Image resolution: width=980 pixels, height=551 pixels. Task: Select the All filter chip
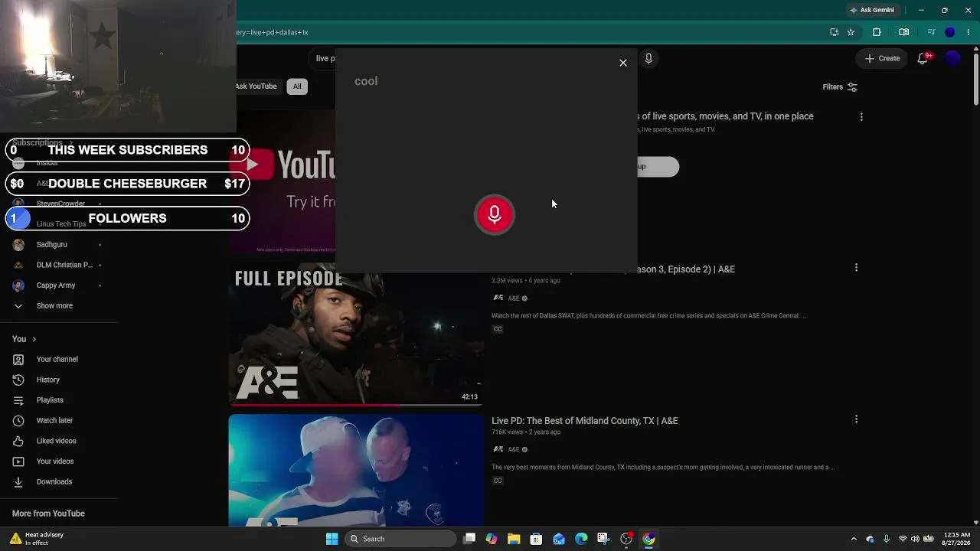(297, 86)
